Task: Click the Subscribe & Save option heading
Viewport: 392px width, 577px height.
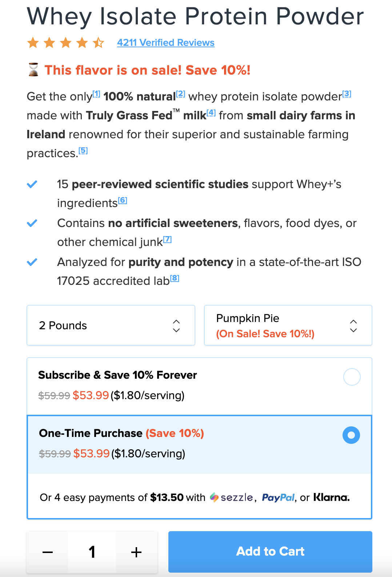Action: coord(117,375)
